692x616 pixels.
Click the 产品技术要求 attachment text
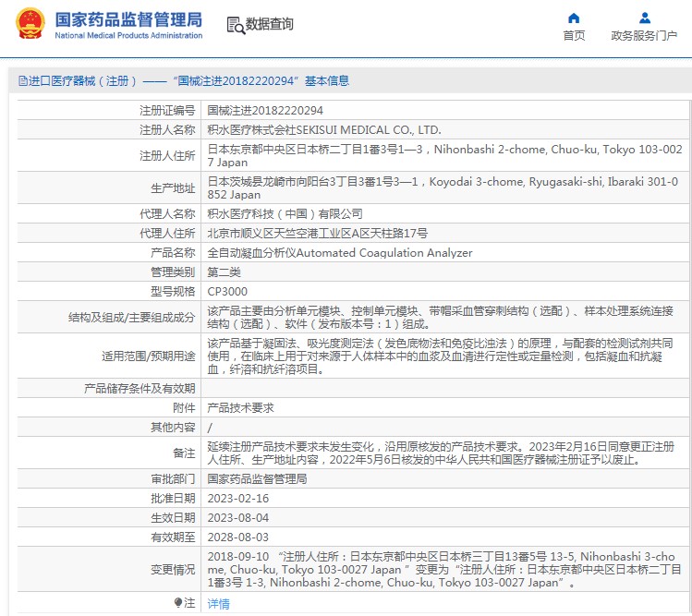click(x=239, y=407)
